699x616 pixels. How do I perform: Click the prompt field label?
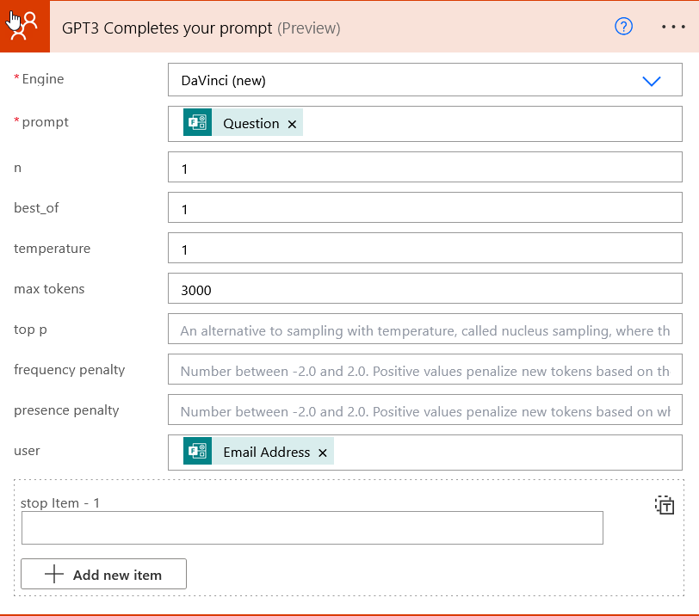click(45, 122)
